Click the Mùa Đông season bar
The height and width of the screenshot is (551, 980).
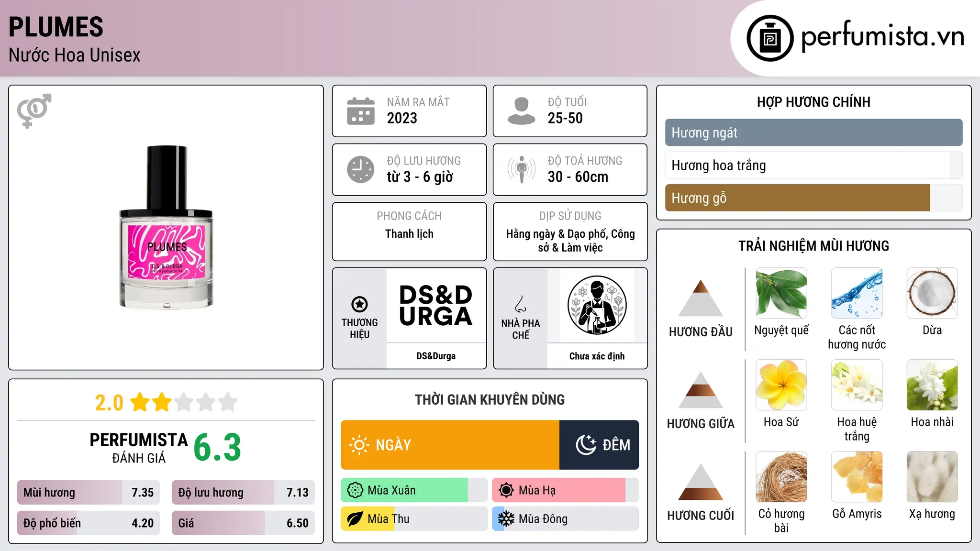coord(565,519)
